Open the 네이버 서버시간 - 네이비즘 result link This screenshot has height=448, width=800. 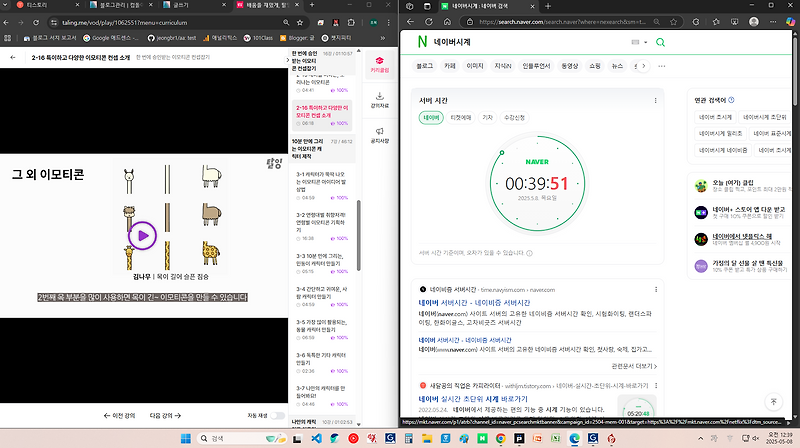tap(474, 303)
